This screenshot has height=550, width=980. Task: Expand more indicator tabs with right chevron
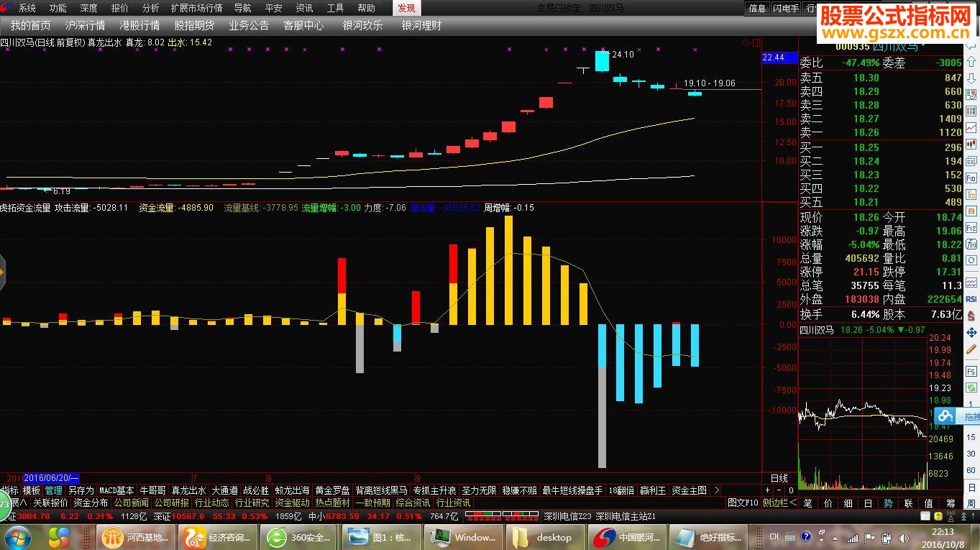click(716, 490)
